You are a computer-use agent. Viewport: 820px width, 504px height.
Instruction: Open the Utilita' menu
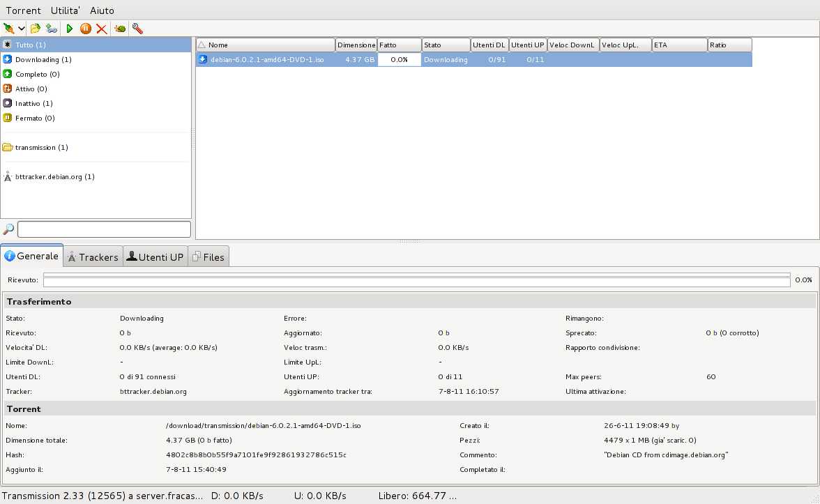(66, 10)
